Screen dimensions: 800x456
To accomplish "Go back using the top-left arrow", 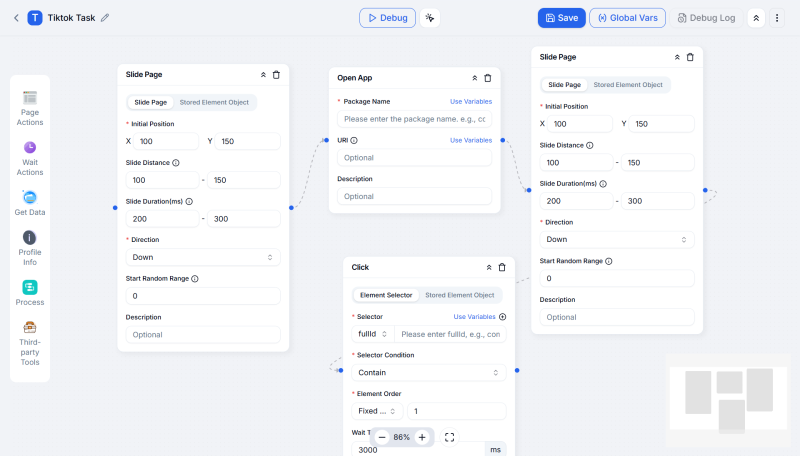I will point(16,18).
